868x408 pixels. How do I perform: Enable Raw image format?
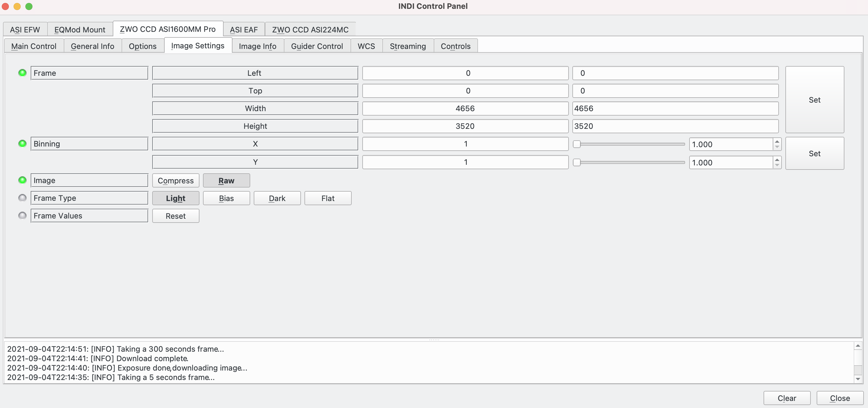[226, 180]
